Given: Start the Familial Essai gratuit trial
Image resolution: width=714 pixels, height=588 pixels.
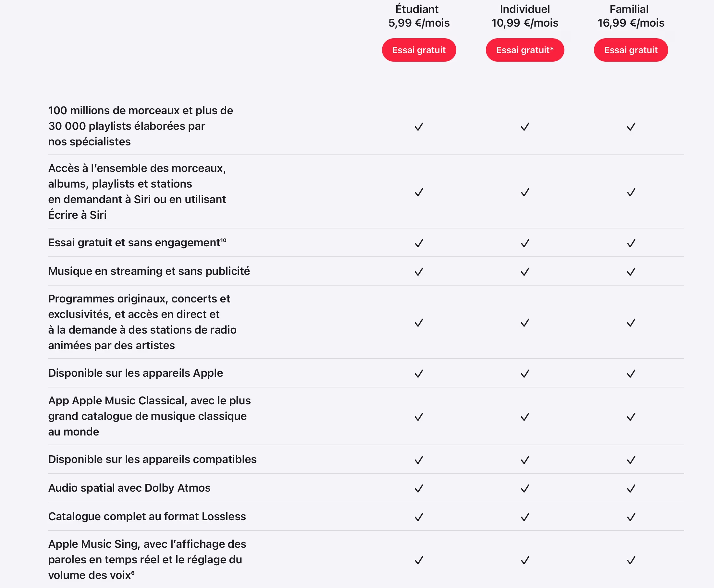Looking at the screenshot, I should [x=631, y=50].
